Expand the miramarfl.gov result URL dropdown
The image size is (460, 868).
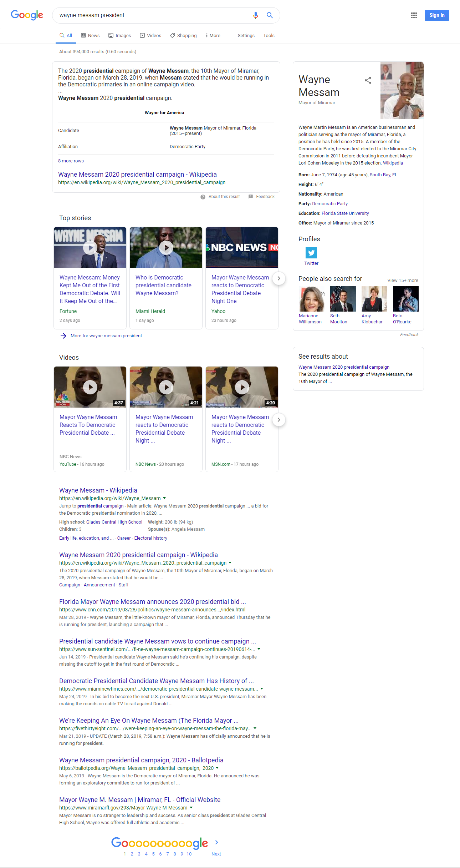[x=191, y=808]
